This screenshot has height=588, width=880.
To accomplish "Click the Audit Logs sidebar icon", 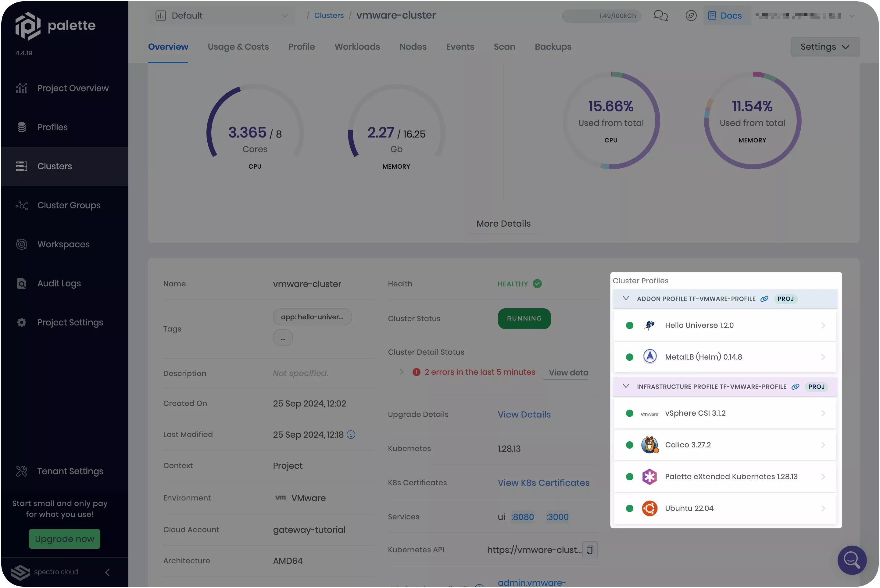I will point(22,284).
